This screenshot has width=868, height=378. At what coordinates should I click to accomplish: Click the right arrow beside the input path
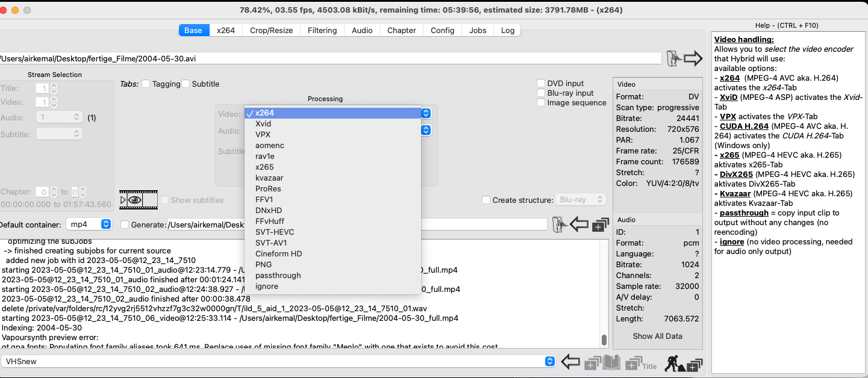[693, 58]
